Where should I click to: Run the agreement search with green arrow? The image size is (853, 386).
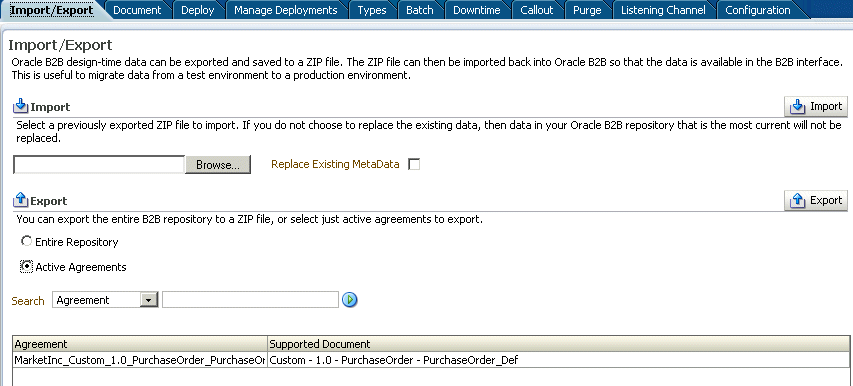click(x=349, y=300)
